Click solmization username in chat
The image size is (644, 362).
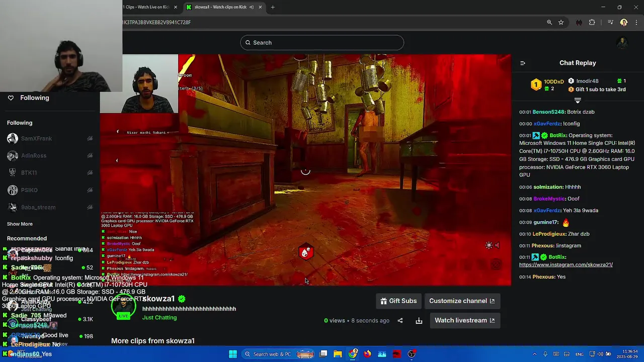(x=548, y=187)
